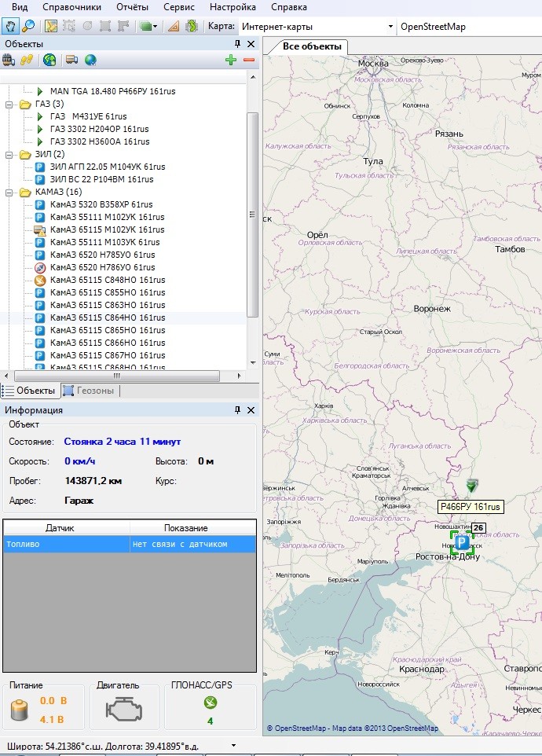Click the red remove object minus icon
The height and width of the screenshot is (756, 542).
pyautogui.click(x=249, y=60)
